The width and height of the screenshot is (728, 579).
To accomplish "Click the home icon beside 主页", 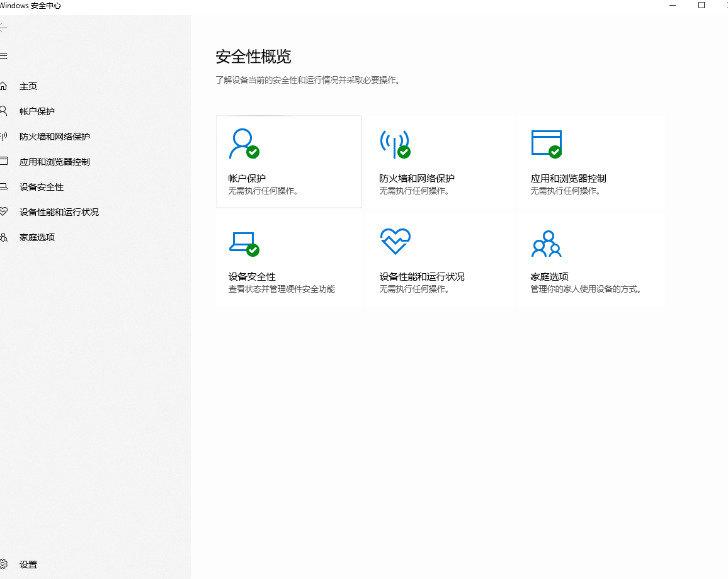I will (x=3, y=86).
